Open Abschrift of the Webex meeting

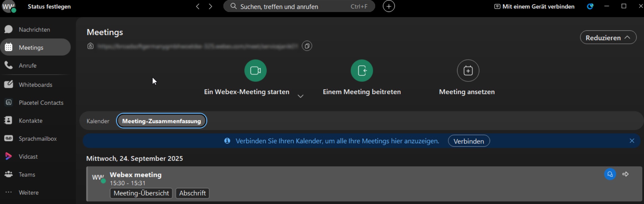(x=192, y=193)
